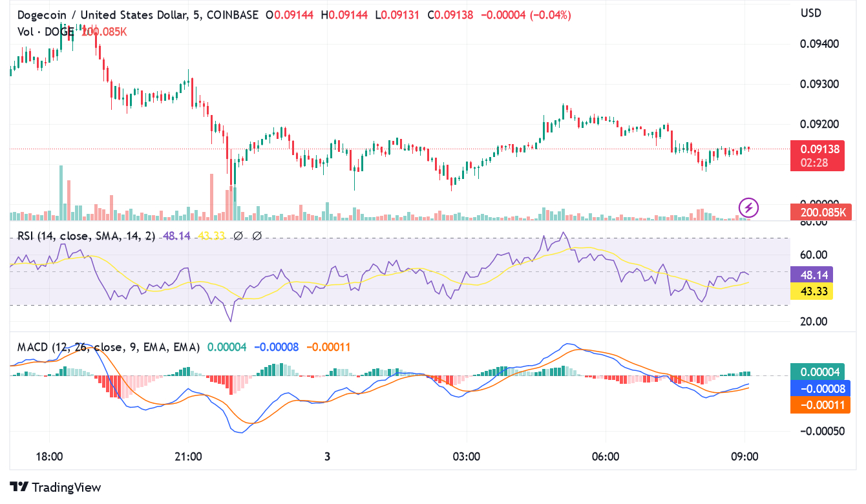
Task: Click the 18:00 time axis label
Action: pos(49,457)
